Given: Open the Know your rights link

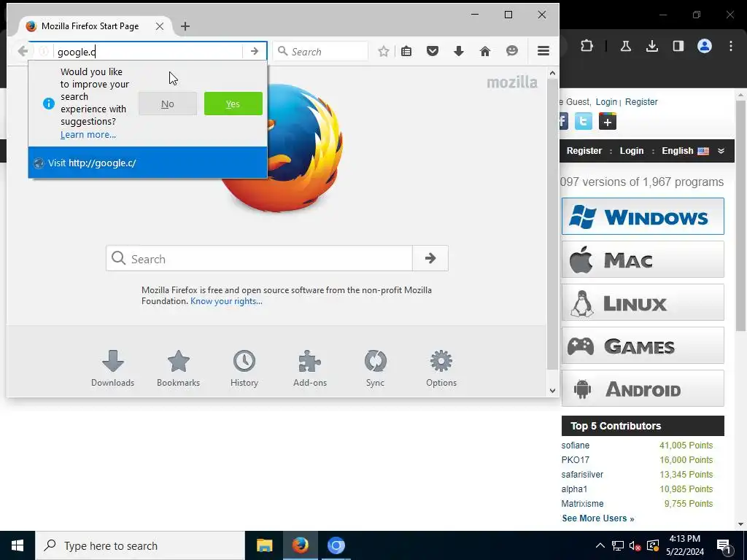Looking at the screenshot, I should pyautogui.click(x=226, y=301).
